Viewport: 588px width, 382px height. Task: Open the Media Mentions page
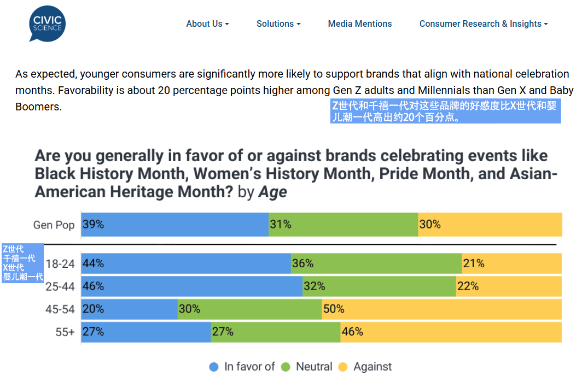coord(360,24)
